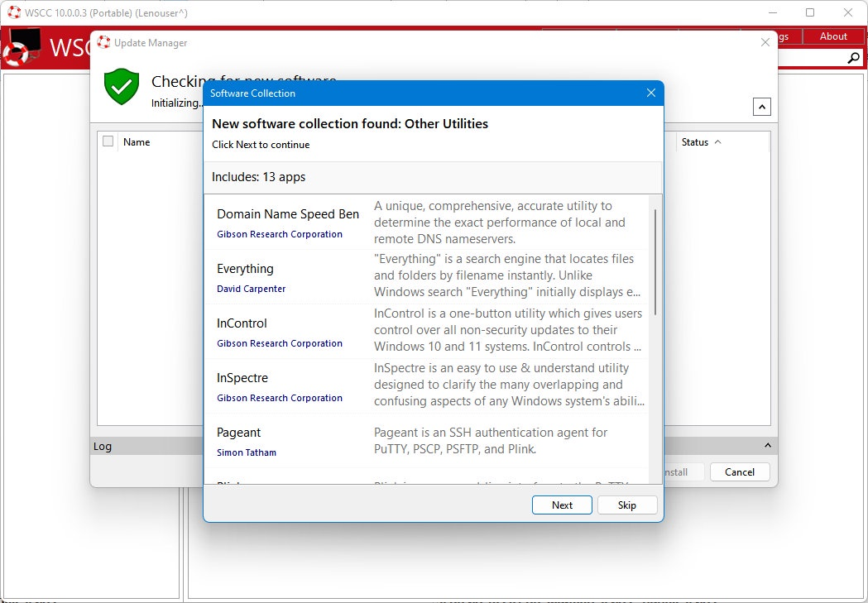868x603 pixels.
Task: Select Domain Name Speed Ben entry
Action: [x=288, y=214]
